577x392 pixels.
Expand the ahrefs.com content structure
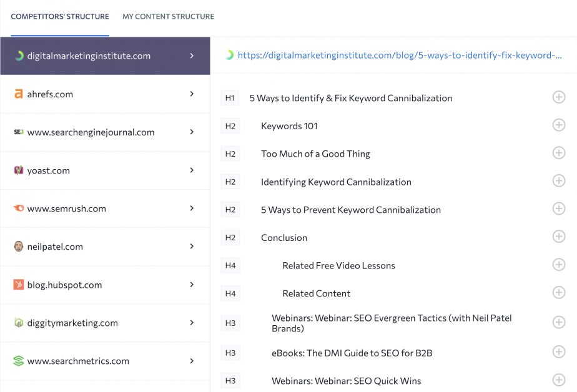[193, 94]
